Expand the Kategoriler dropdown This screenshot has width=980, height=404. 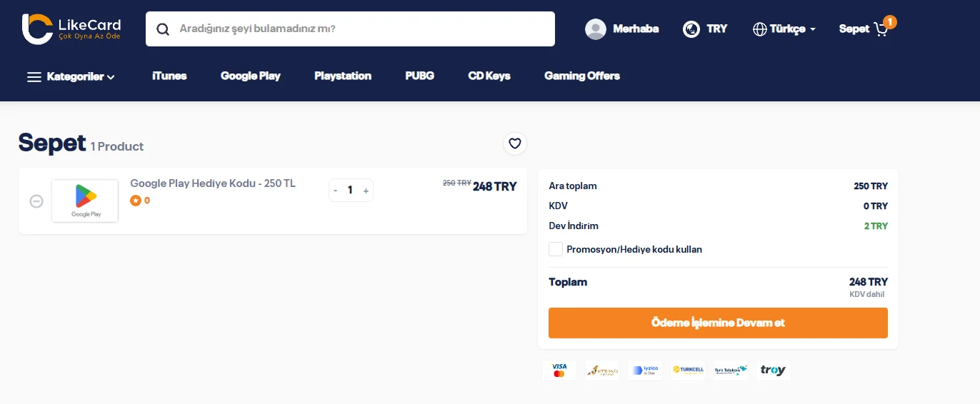coord(81,76)
